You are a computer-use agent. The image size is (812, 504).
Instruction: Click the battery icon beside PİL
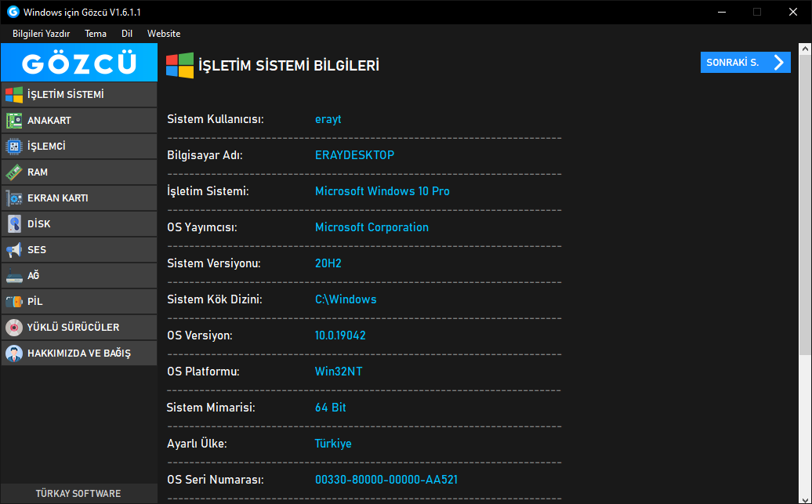14,302
